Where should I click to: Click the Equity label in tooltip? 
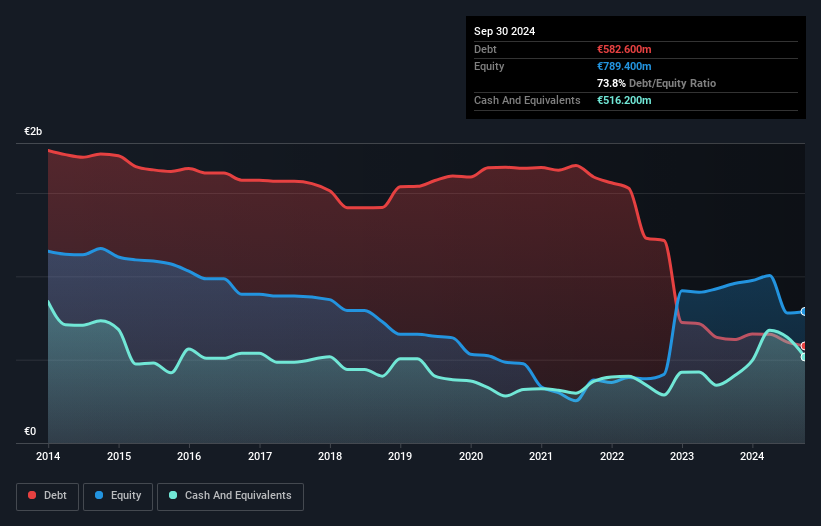click(x=489, y=66)
